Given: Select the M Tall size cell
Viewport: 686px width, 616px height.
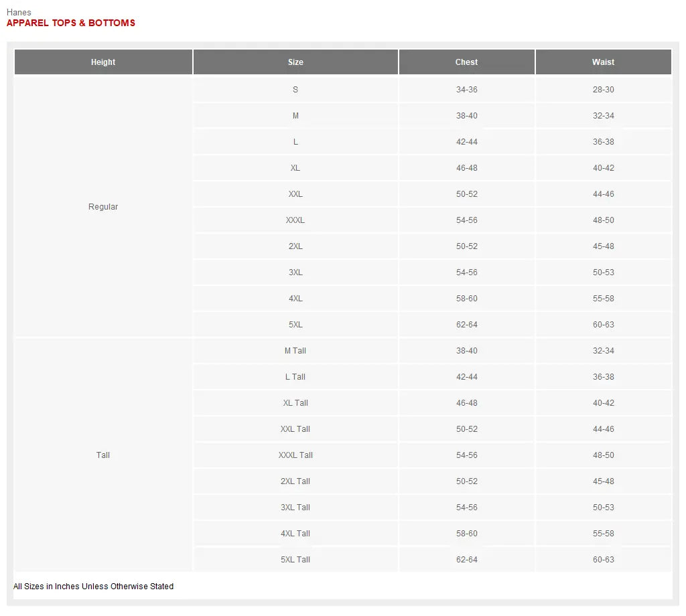Looking at the screenshot, I should 295,351.
